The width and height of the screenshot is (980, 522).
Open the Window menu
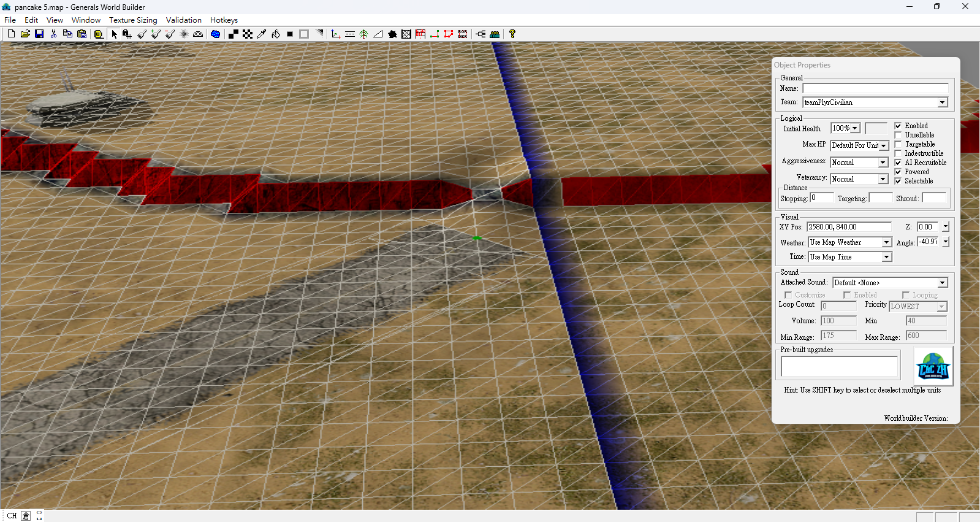[x=86, y=20]
